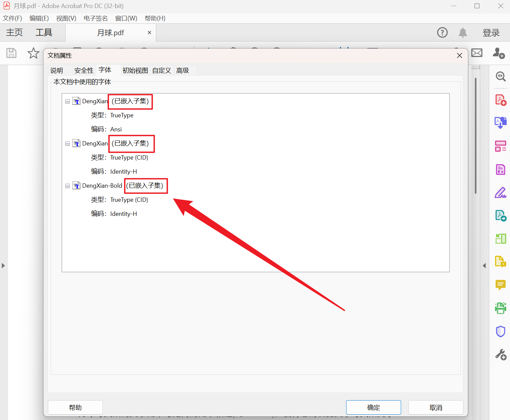Close the 月球.pdf document tab
The height and width of the screenshot is (420, 510).
pyautogui.click(x=149, y=33)
